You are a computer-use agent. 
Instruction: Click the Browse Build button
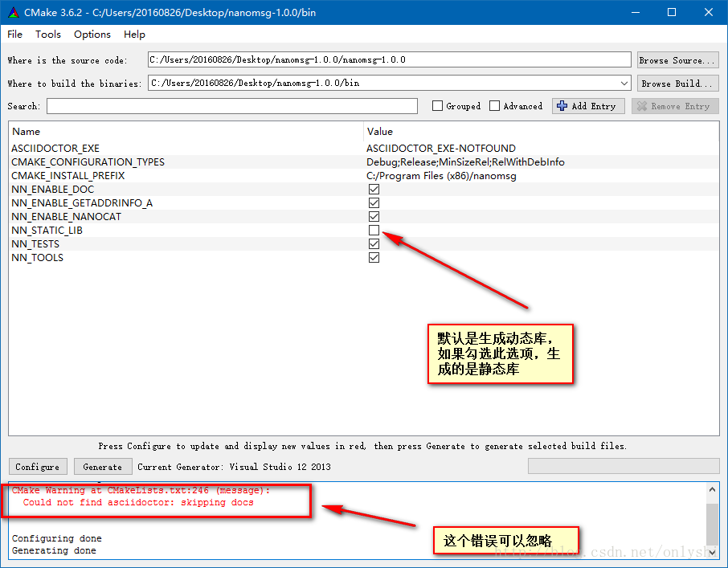678,83
